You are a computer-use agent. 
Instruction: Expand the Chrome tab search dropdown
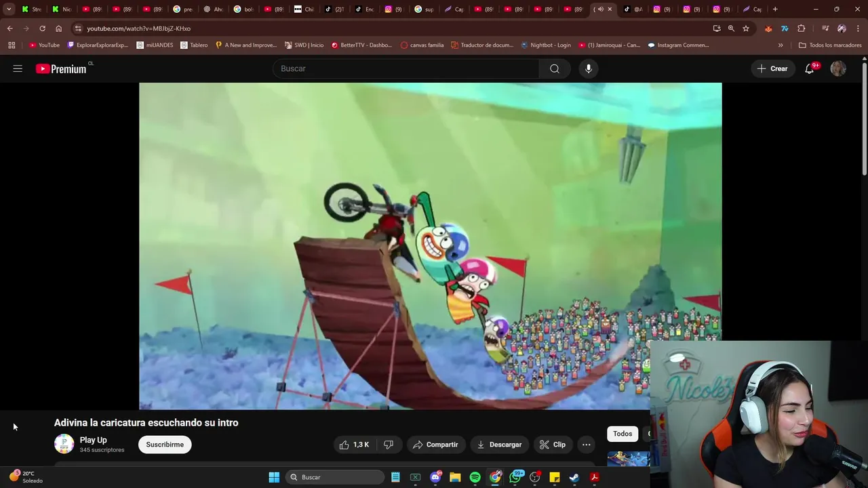point(9,9)
